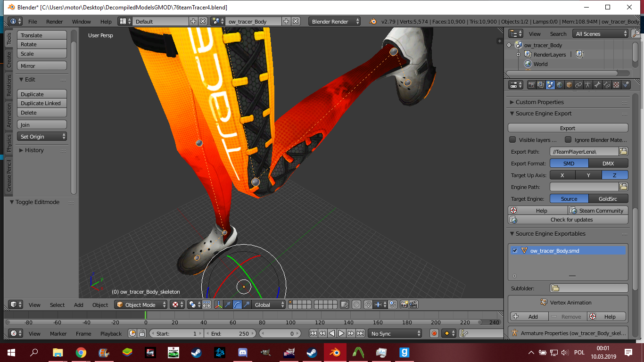The image size is (644, 362).
Task: Open the Set Origin dropdown
Action: coord(42,136)
